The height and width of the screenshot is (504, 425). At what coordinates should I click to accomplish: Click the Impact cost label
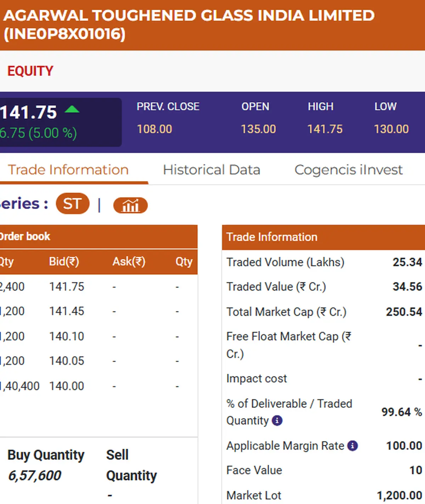click(x=256, y=379)
